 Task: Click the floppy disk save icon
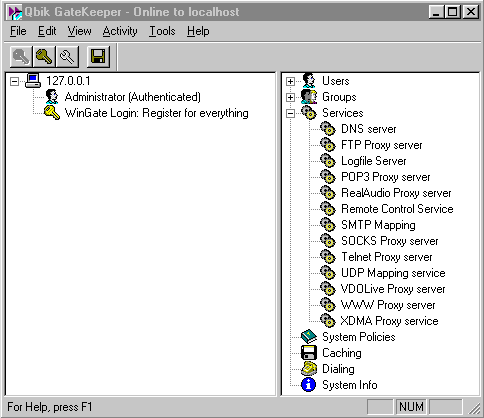tap(98, 57)
